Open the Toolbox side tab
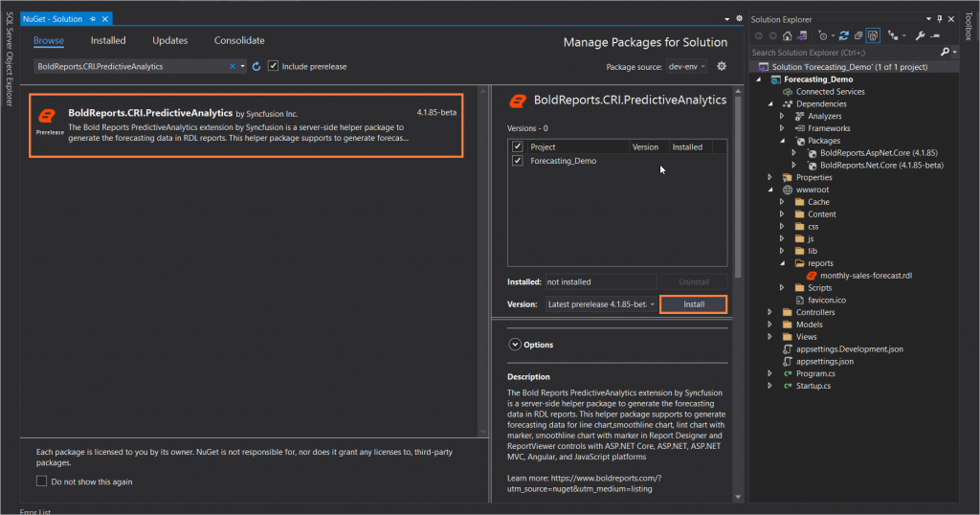The height and width of the screenshot is (515, 980). (x=969, y=26)
